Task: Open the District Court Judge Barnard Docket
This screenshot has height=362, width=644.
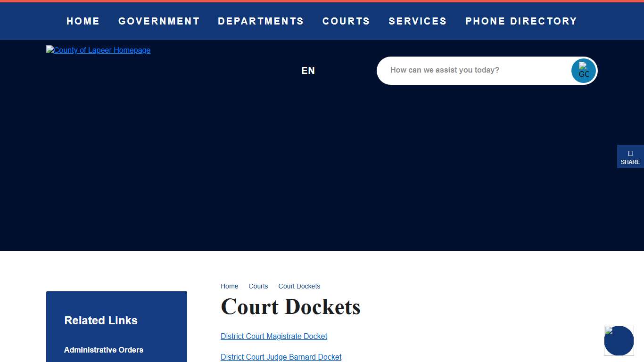Action: (281, 357)
